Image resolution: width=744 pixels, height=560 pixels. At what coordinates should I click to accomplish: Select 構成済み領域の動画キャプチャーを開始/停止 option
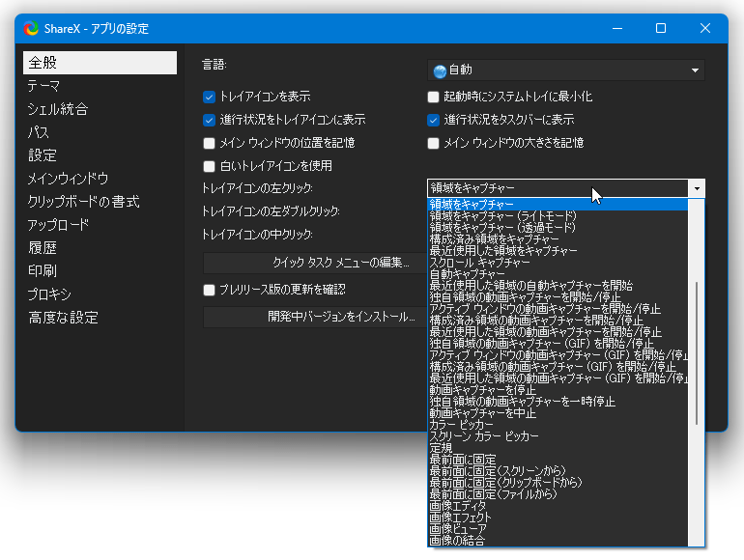click(x=558, y=321)
